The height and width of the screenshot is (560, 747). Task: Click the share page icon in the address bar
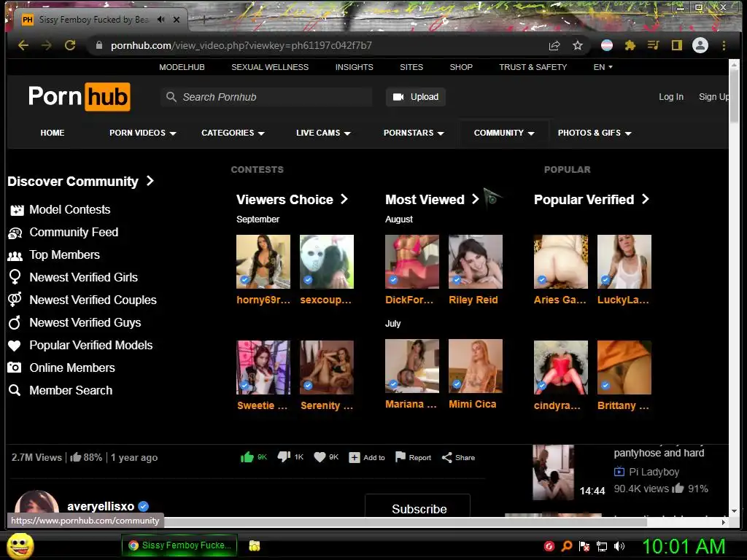554,45
